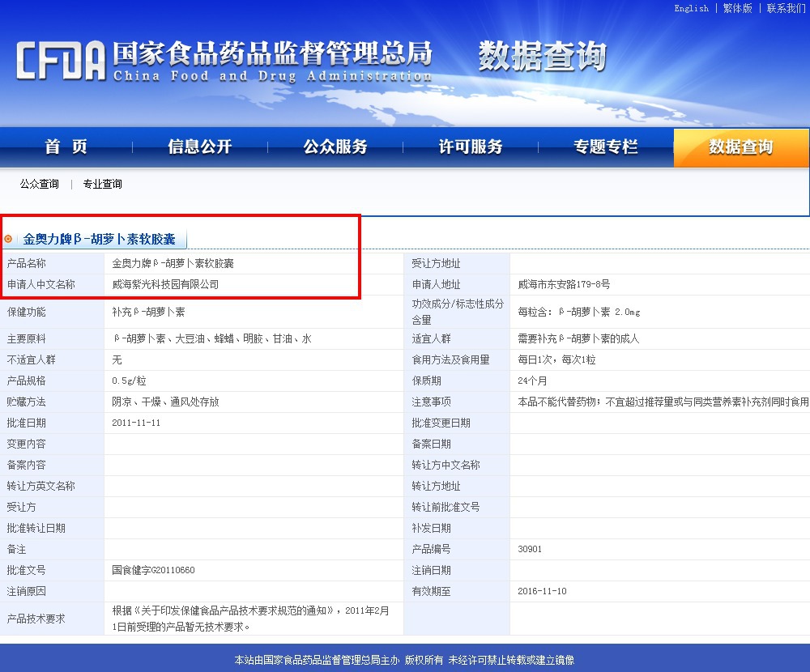Click approval date value 2011-11-11

point(136,423)
